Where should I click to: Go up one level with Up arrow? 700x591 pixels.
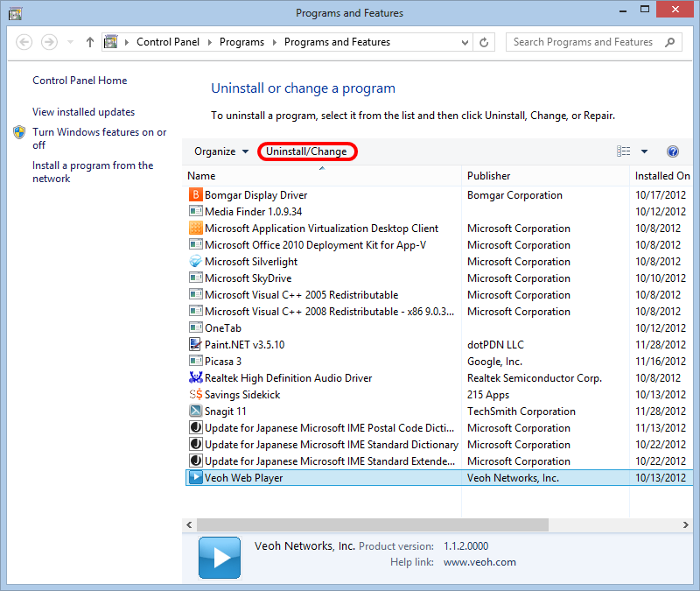click(x=90, y=42)
